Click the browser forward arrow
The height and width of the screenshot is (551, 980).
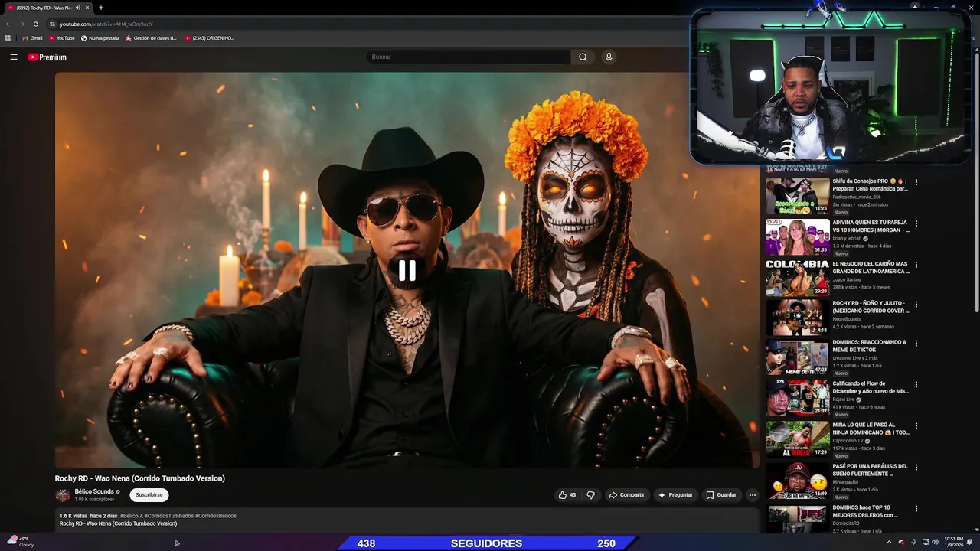[x=21, y=24]
